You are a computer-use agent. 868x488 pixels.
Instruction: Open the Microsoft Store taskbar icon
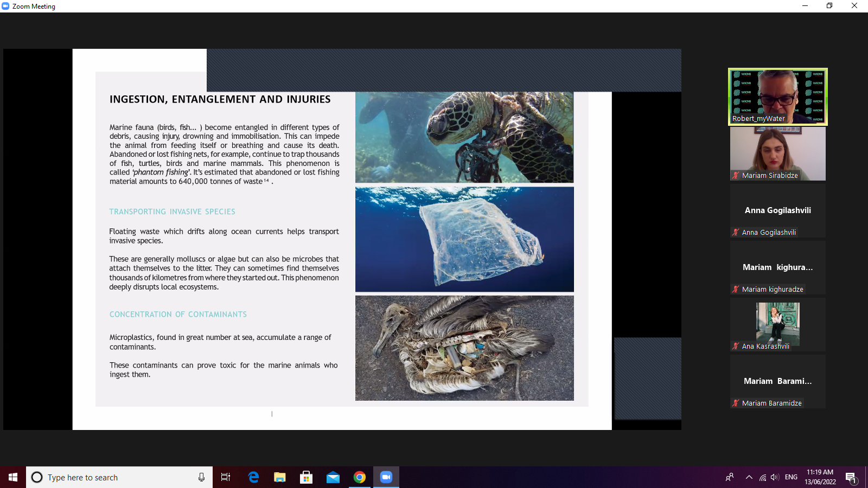(x=306, y=477)
